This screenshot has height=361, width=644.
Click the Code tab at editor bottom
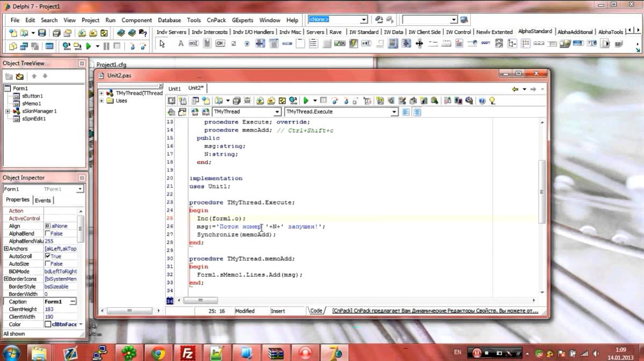click(x=316, y=311)
